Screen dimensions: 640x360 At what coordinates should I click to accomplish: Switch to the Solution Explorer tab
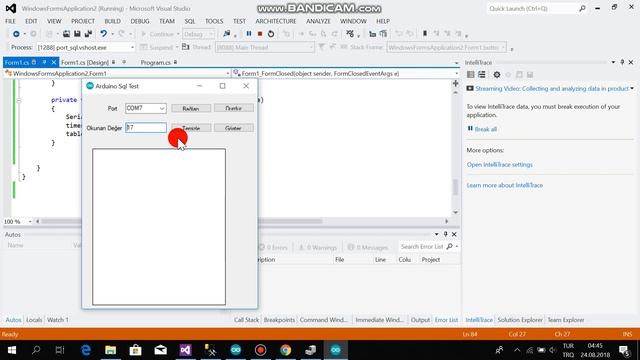click(520, 320)
